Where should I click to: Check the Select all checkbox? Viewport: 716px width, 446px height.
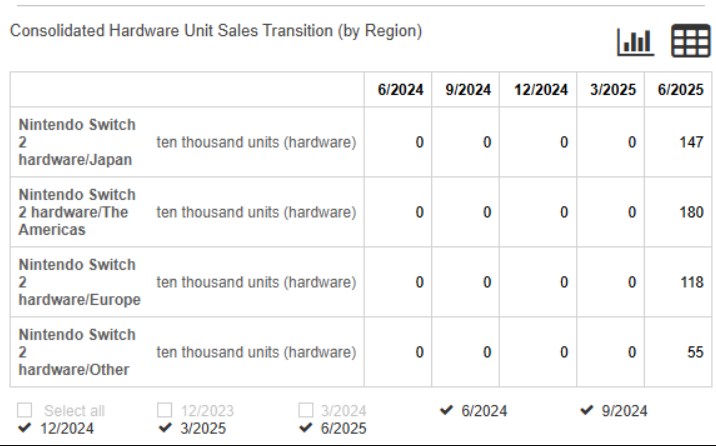pyautogui.click(x=25, y=410)
